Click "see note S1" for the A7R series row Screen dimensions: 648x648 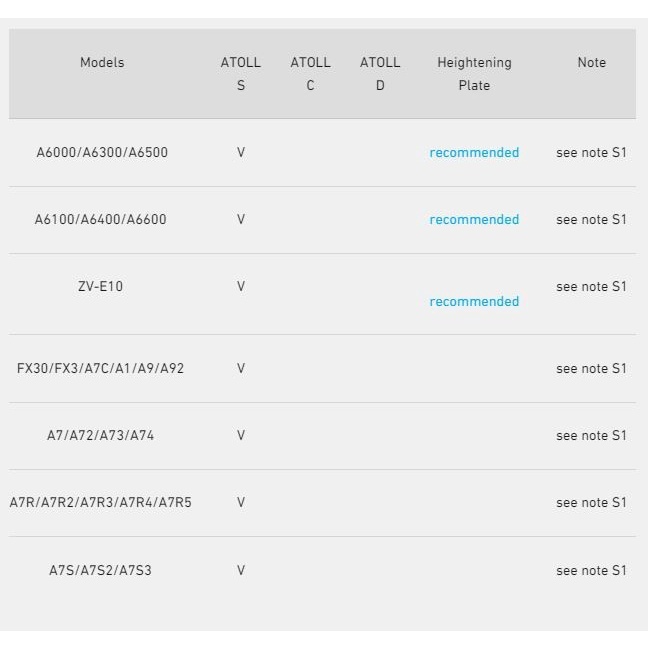591,503
